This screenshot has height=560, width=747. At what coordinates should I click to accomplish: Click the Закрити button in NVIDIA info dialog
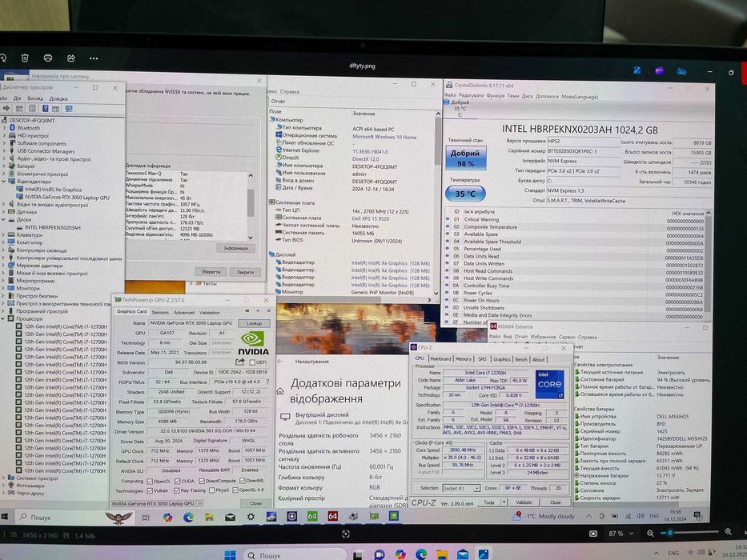pyautogui.click(x=245, y=272)
